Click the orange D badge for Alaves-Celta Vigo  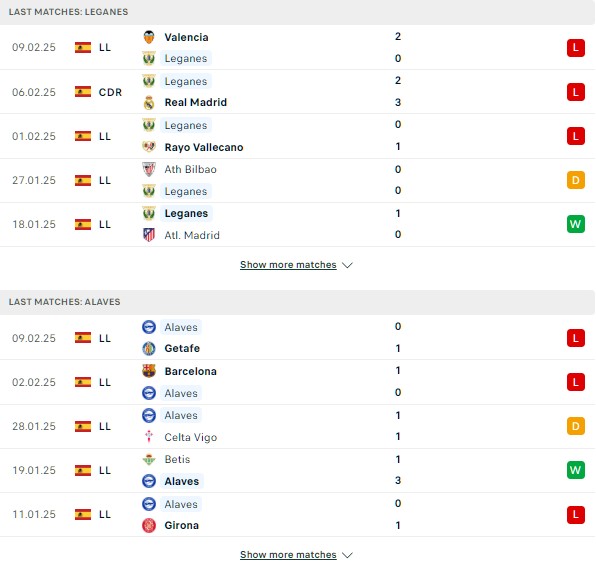click(575, 426)
